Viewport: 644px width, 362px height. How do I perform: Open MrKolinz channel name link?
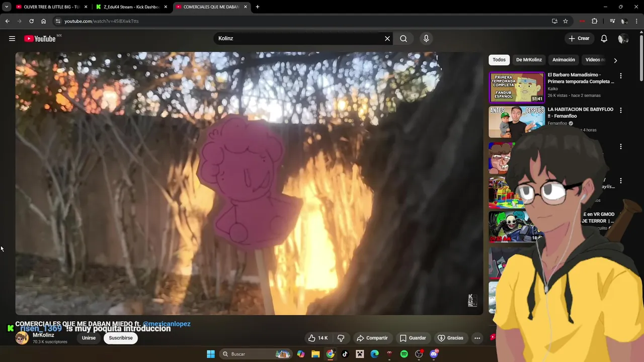coord(43,335)
